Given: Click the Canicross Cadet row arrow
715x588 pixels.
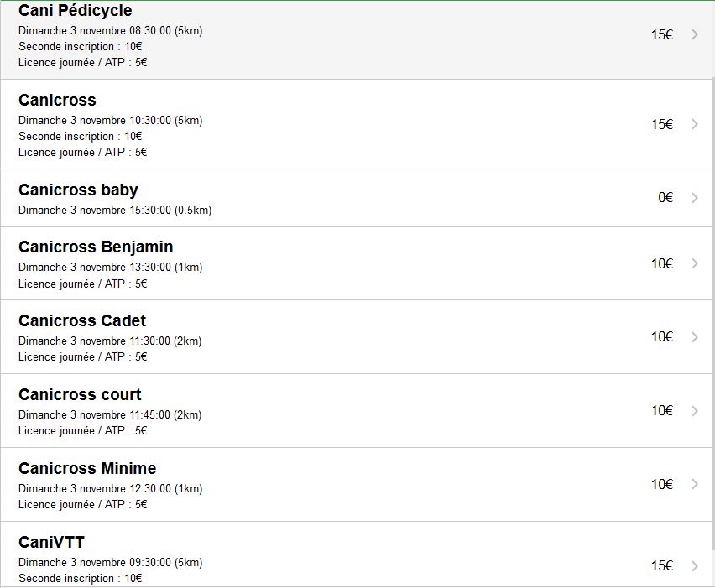Looking at the screenshot, I should click(x=695, y=337).
